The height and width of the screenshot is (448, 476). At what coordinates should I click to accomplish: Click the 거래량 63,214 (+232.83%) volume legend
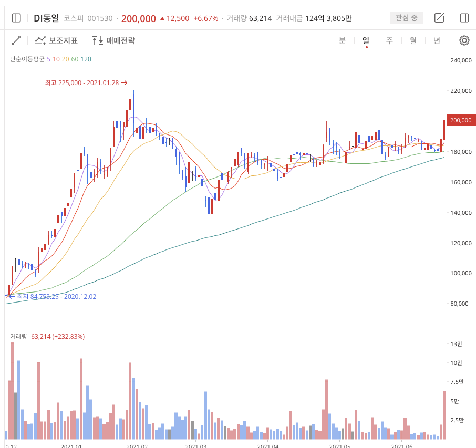click(47, 336)
